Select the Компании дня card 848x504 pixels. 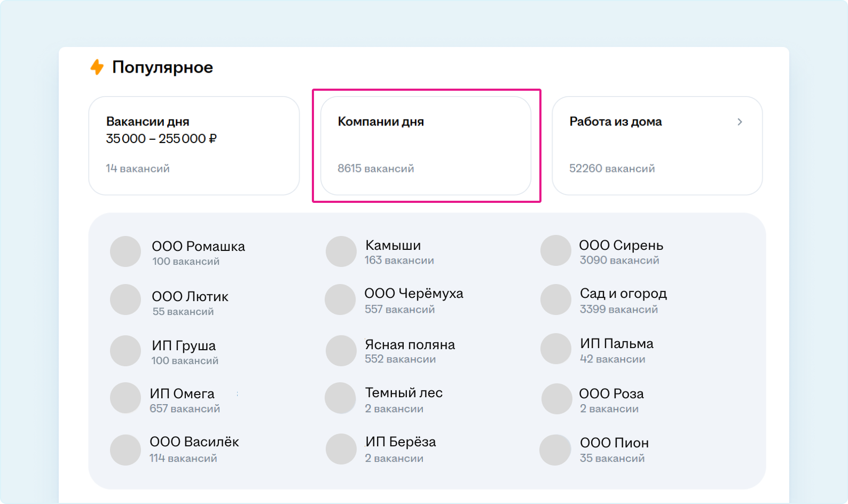[x=426, y=145]
